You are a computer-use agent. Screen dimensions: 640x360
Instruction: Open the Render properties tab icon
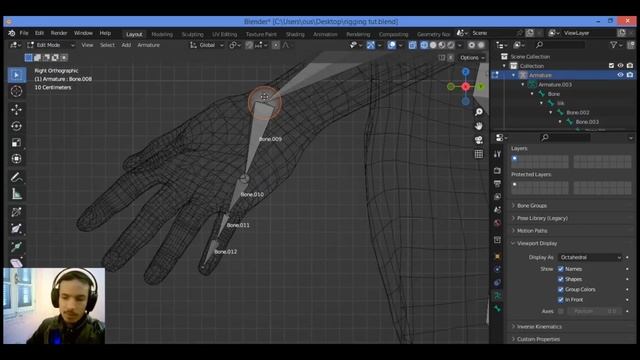click(497, 170)
